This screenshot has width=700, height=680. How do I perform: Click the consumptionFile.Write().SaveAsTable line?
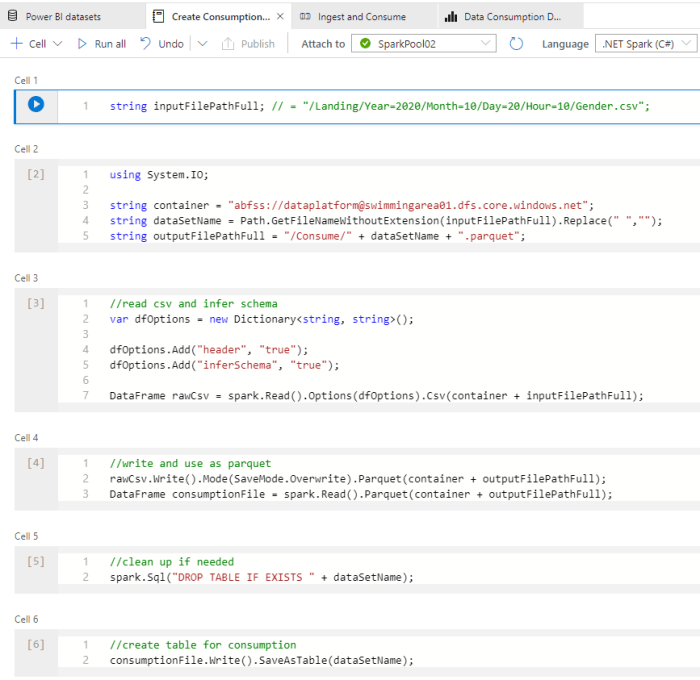[262, 660]
